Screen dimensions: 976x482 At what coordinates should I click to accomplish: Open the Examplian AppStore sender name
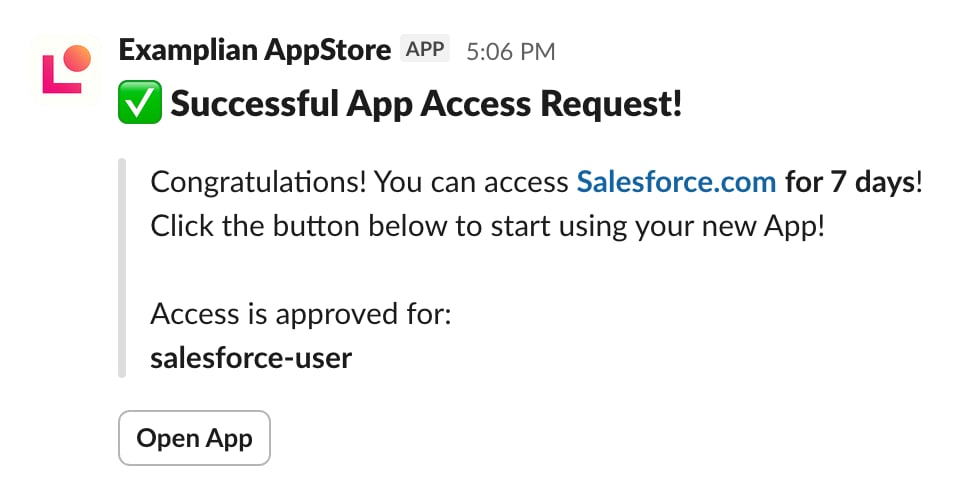point(255,50)
